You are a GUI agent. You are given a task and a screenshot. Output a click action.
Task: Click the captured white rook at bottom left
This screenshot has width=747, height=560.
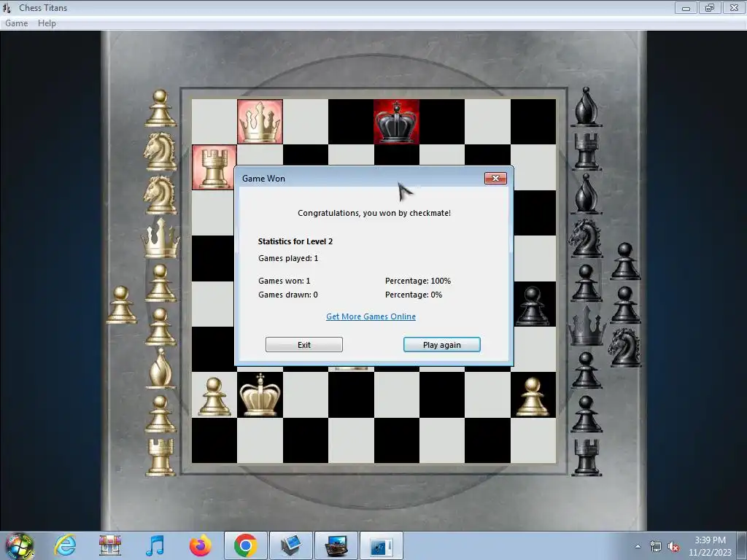pos(160,457)
